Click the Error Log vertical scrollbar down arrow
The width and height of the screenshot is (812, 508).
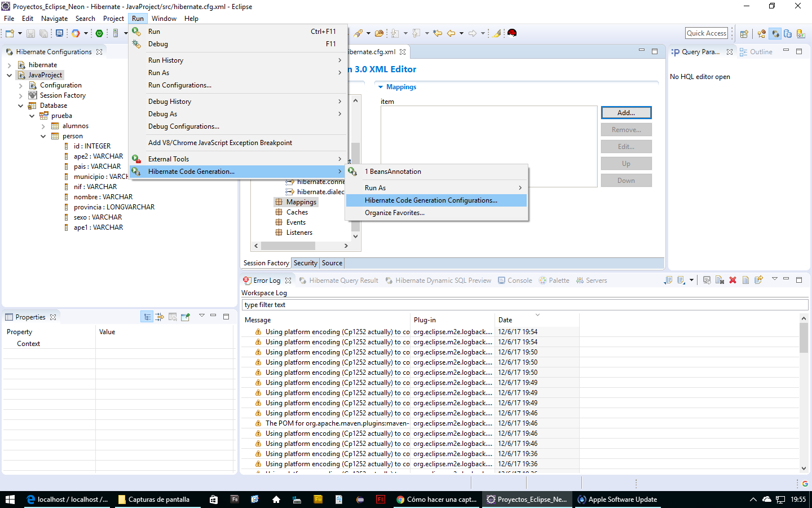(804, 468)
